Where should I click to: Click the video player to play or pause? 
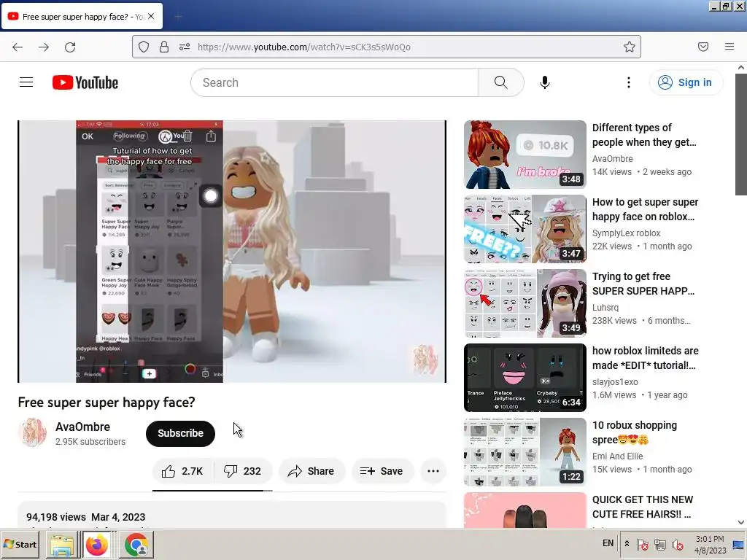[x=232, y=252]
